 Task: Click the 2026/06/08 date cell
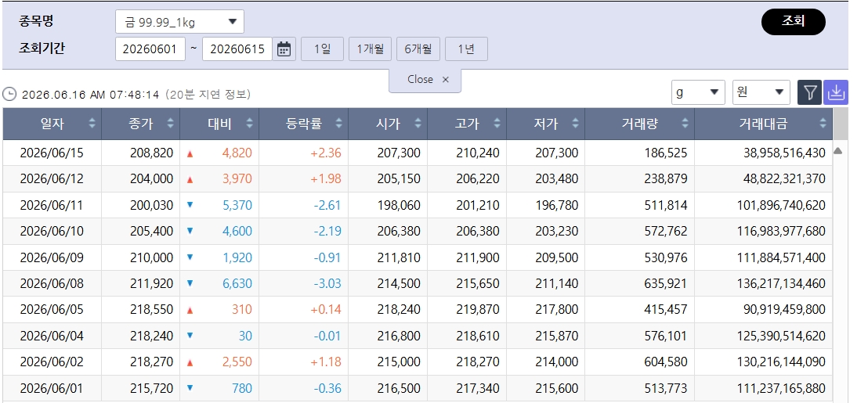pos(52,283)
